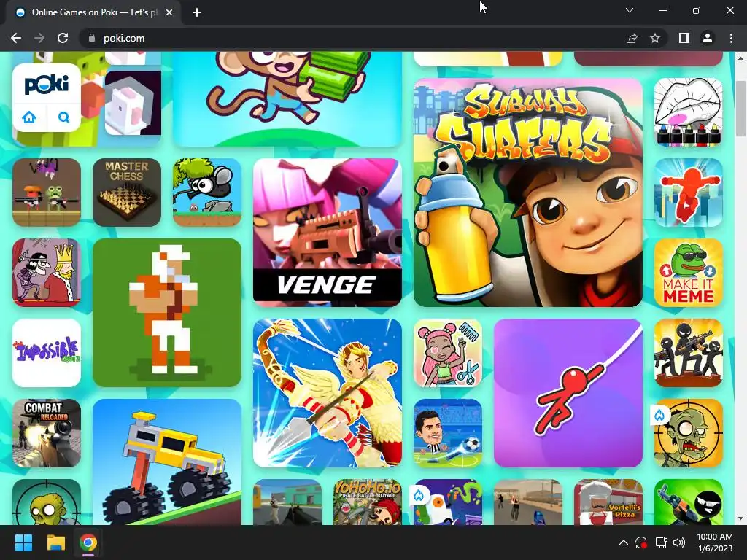The height and width of the screenshot is (560, 747).
Task: Click the browser forward arrow
Action: pos(39,38)
